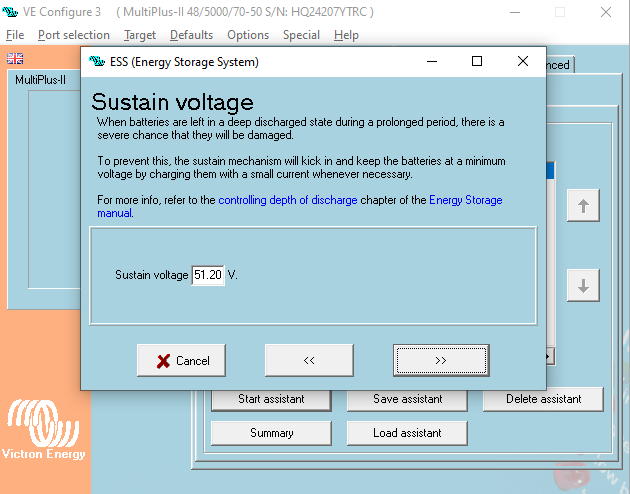Advance to next page with >> button
630x494 pixels.
point(441,360)
